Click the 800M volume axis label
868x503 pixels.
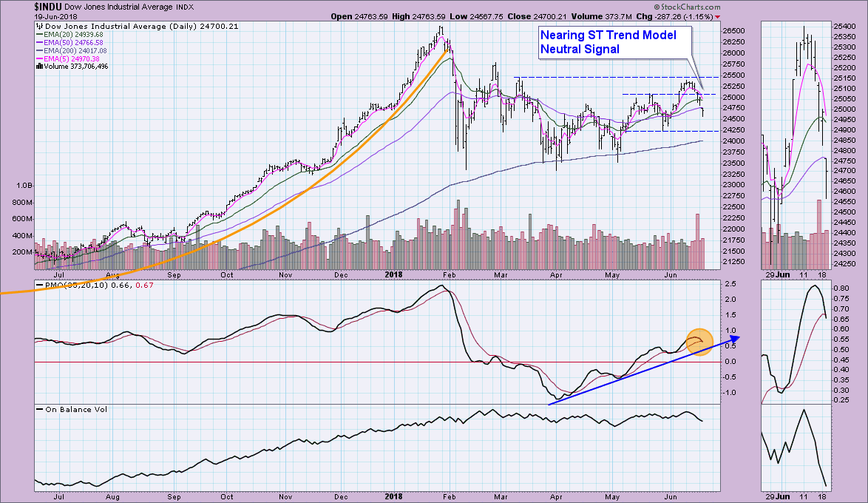(23, 203)
